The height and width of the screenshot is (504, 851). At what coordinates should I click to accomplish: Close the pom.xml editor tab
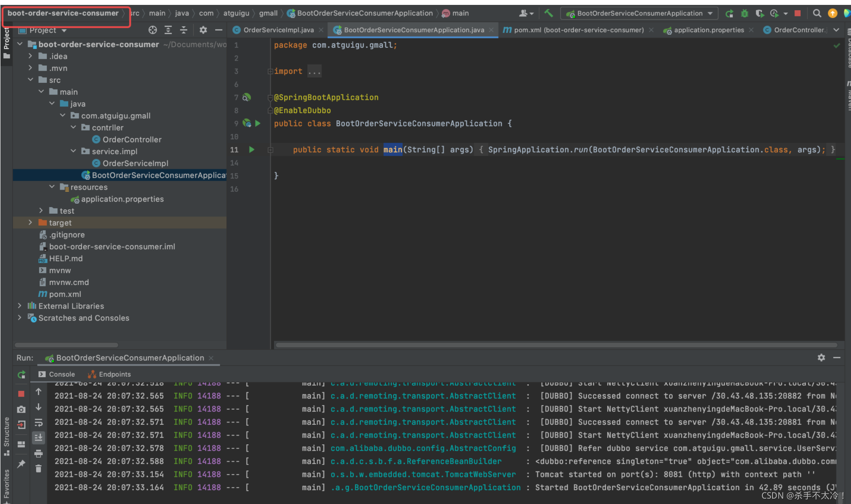coord(651,30)
